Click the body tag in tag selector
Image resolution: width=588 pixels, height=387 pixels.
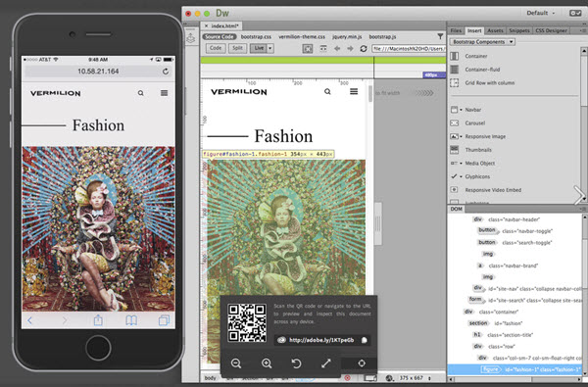pos(211,378)
